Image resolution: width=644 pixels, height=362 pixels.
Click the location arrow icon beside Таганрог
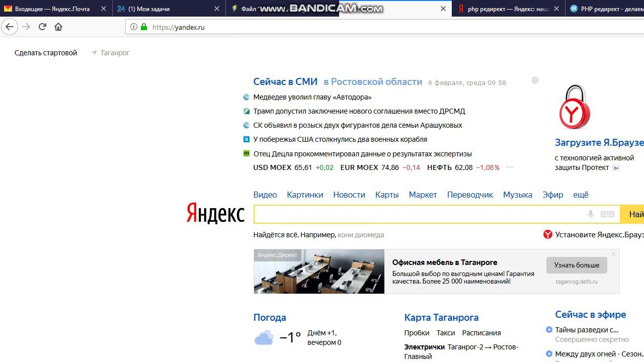click(94, 53)
